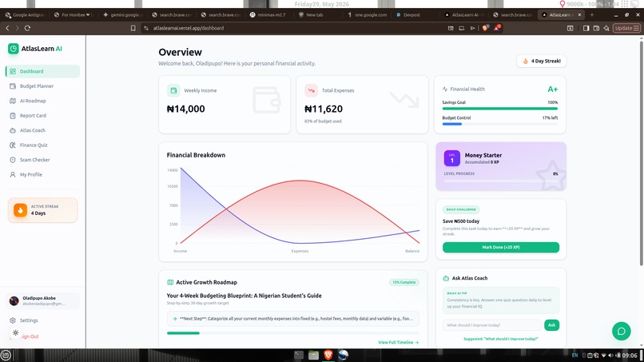The height and width of the screenshot is (362, 644).
Task: Reload the page with refresh icon
Action: [27, 28]
